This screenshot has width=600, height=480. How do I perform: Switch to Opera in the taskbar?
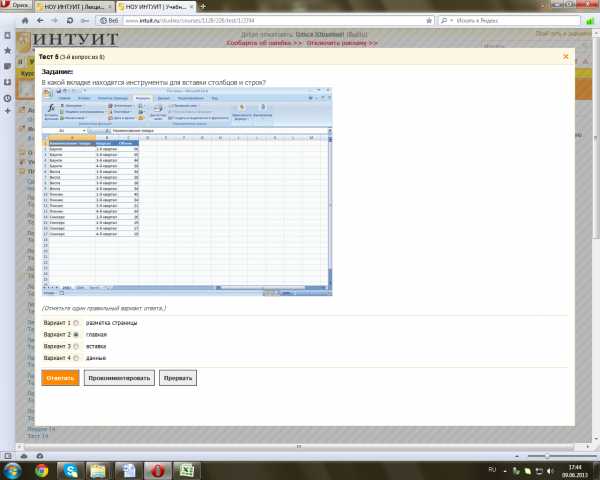[157, 470]
